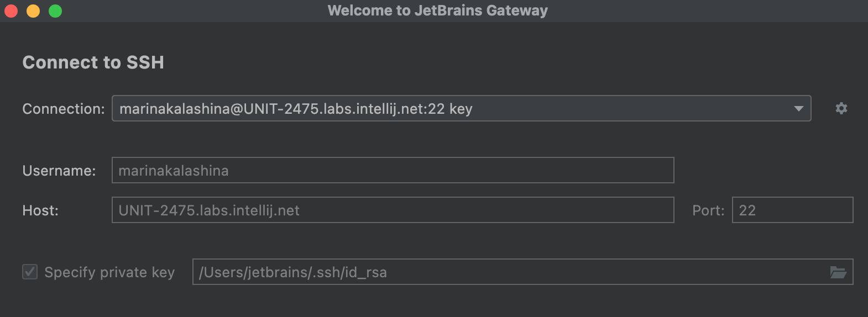
Task: Click the Port: label
Action: click(x=708, y=210)
